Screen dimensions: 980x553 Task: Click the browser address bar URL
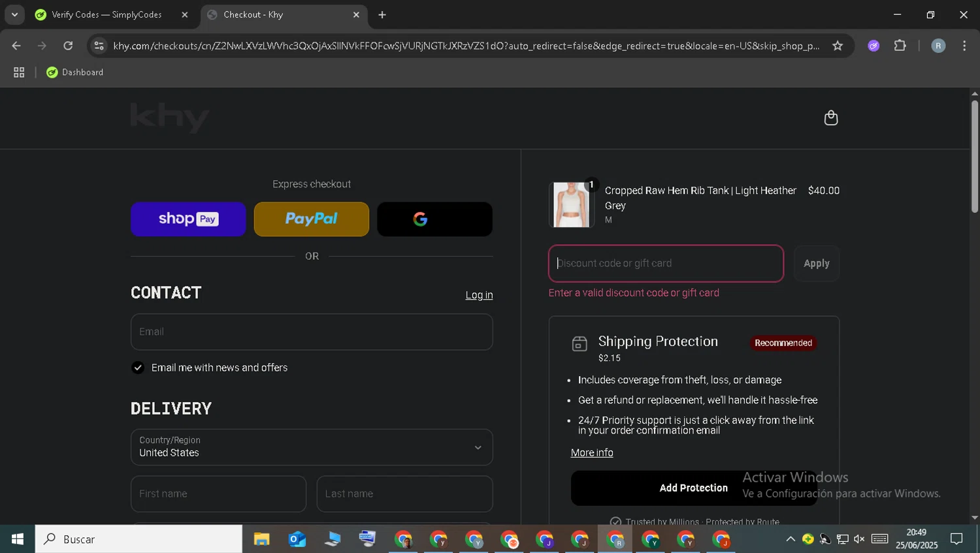(466, 46)
